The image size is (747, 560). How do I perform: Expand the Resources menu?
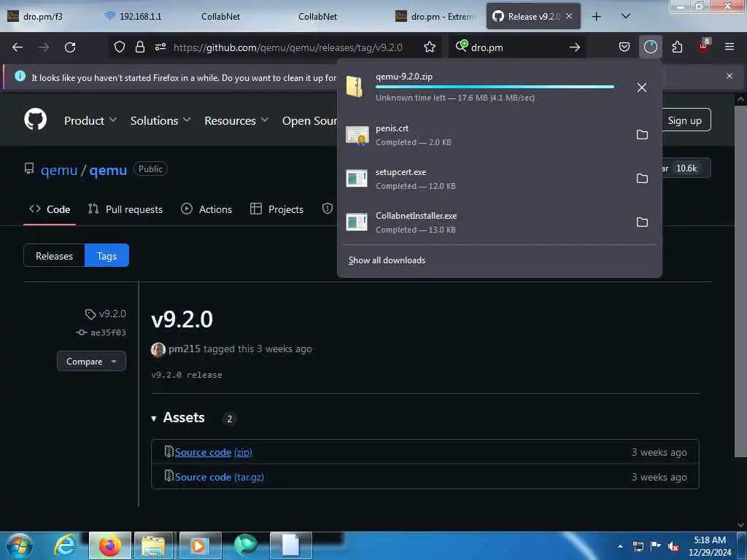(x=236, y=120)
